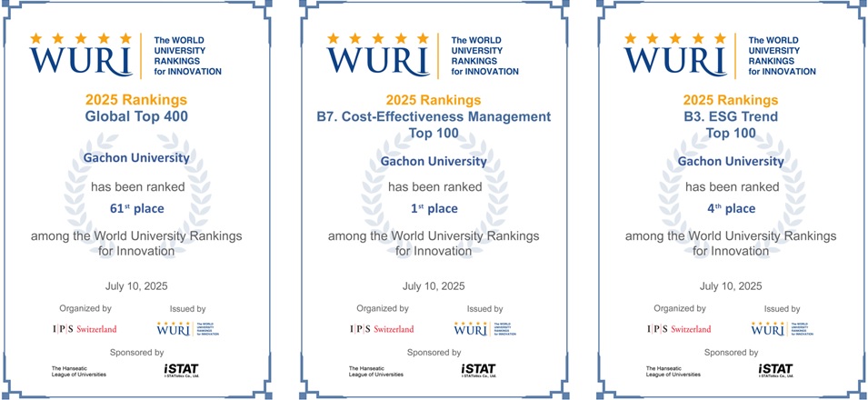Image resolution: width=868 pixels, height=400 pixels.
Task: Click the small WURI issuer logo on the left certificate
Action: 188,329
